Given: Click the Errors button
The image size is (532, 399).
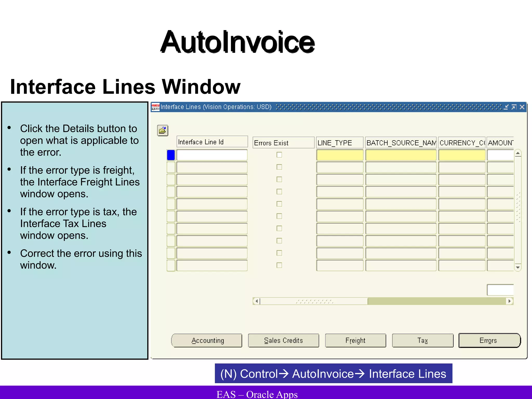Looking at the screenshot, I should (x=489, y=340).
